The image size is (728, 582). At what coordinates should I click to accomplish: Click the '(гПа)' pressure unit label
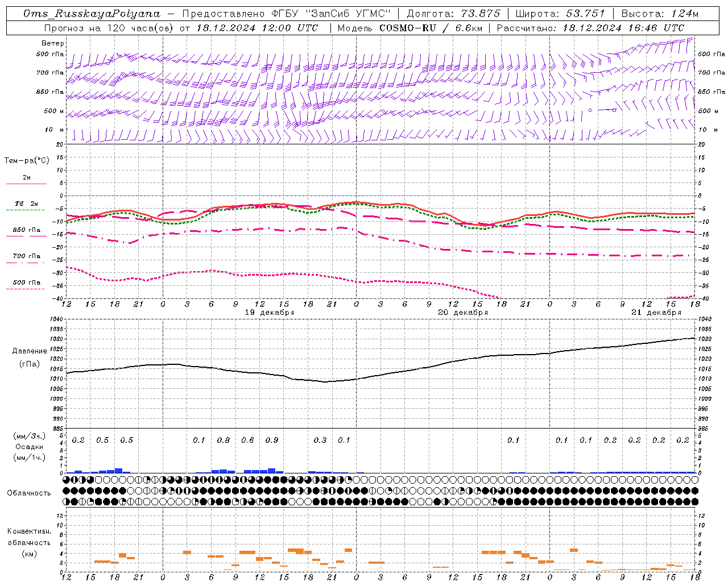pos(30,364)
